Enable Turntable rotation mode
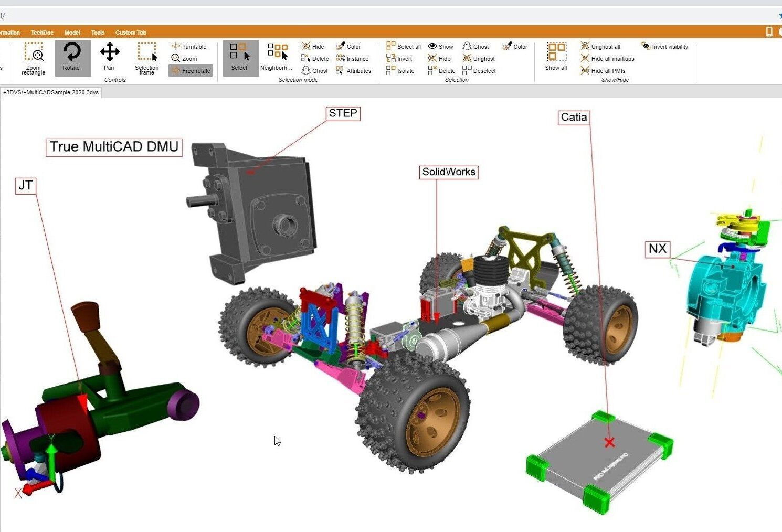Image resolution: width=782 pixels, height=532 pixels. [x=189, y=47]
